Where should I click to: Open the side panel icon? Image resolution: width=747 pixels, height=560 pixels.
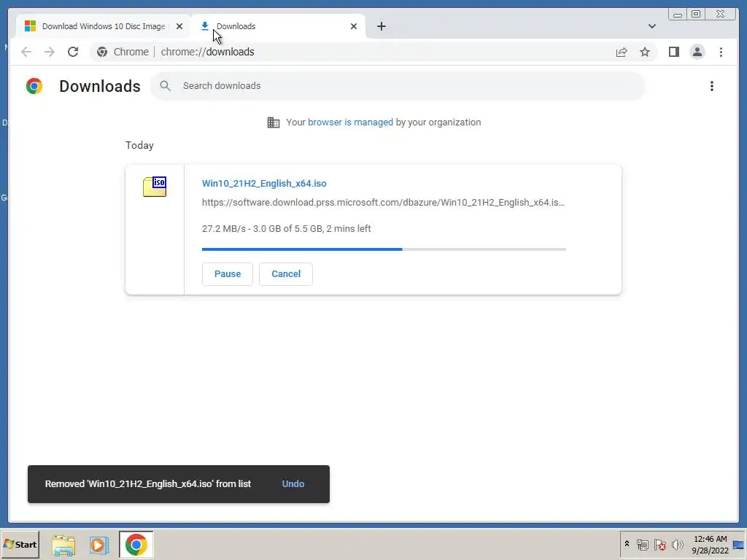(673, 52)
